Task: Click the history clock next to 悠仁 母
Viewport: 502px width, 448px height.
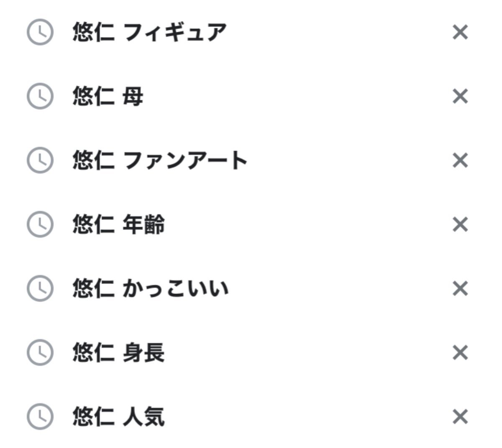Action: pos(40,97)
